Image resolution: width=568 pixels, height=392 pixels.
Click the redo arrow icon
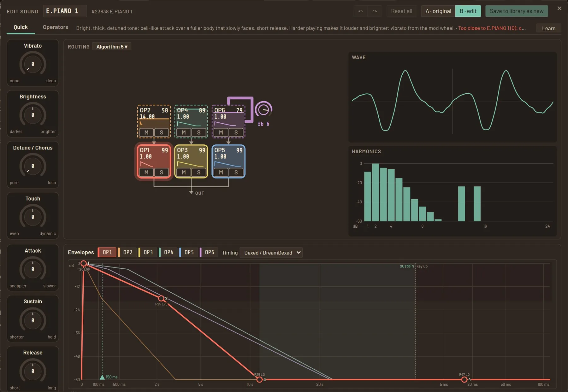(375, 11)
